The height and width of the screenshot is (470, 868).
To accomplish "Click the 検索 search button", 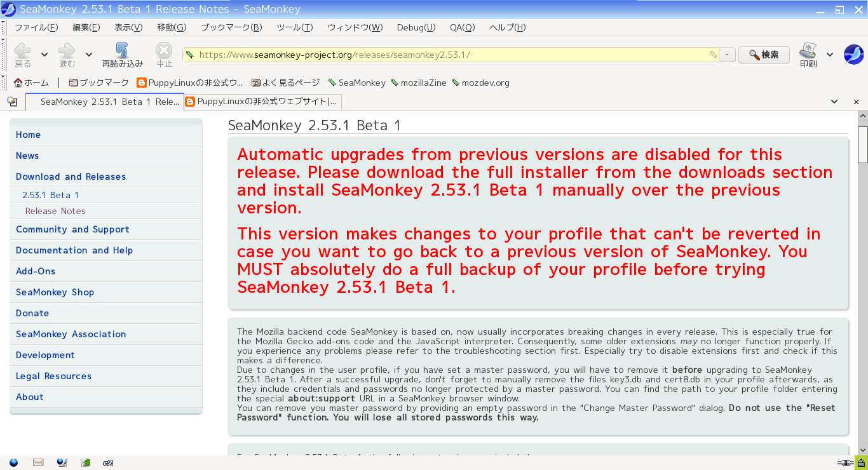I will 764,55.
